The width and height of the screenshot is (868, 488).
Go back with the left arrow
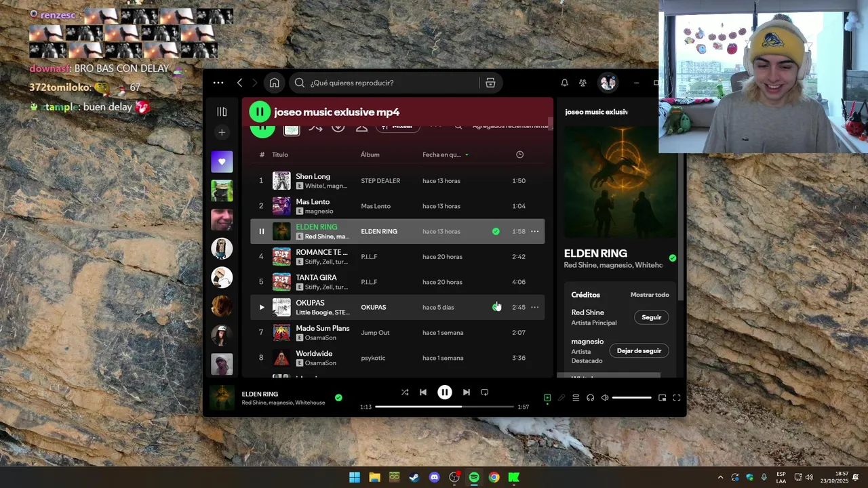coord(239,83)
